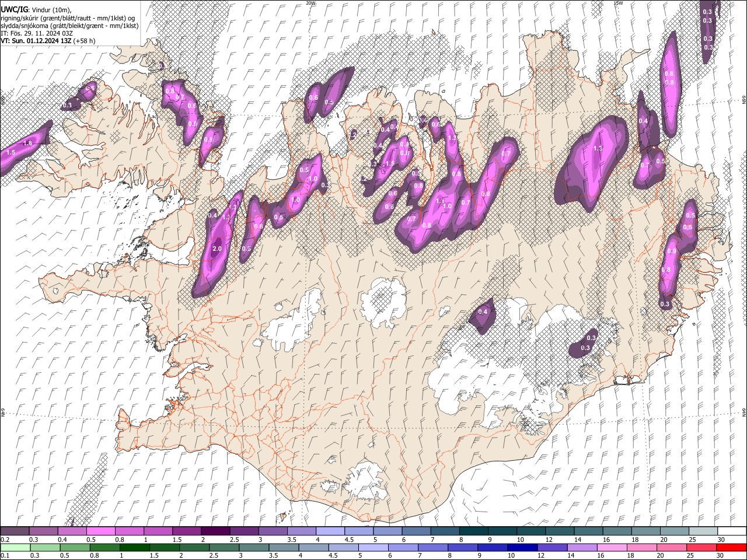Screen dimensions: 747x560
Task: Click the dark green swatch labeled 1 in bottom row
Action: tap(135, 547)
